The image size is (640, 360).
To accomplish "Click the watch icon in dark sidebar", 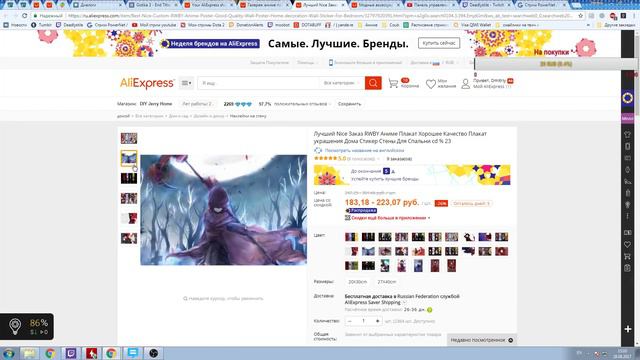I will tap(627, 169).
